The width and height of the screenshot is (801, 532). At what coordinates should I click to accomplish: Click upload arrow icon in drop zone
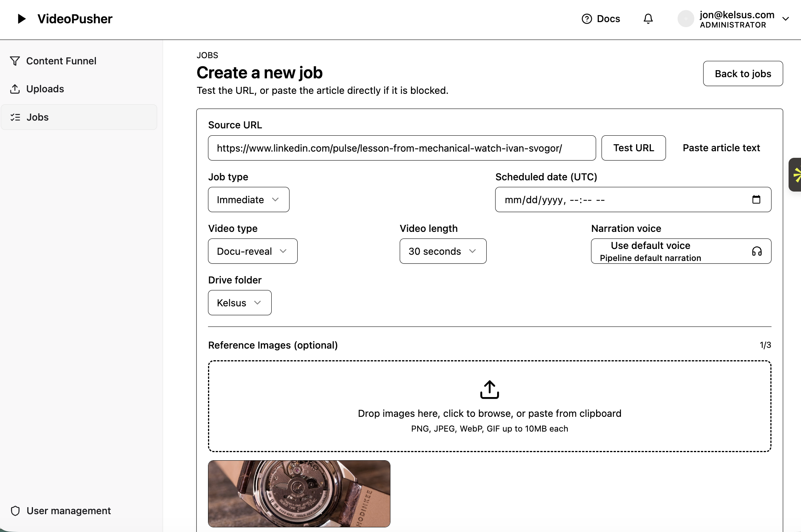489,389
